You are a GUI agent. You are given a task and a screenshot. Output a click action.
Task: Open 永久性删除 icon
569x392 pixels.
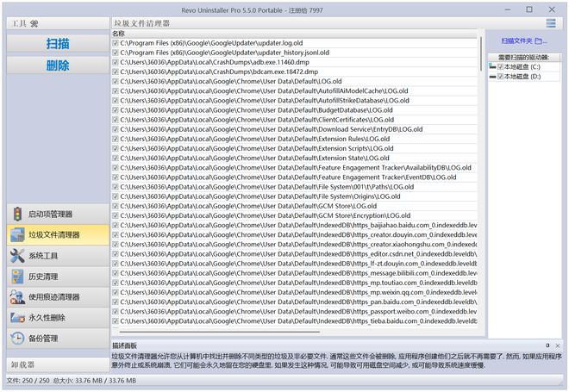17,318
